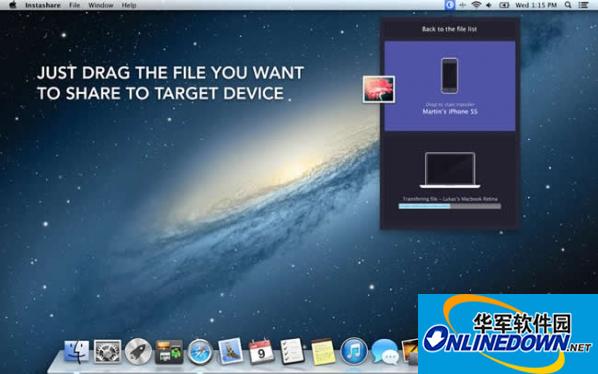Open Messages speech bubble icon in dock
This screenshot has width=598, height=374.
tap(385, 352)
